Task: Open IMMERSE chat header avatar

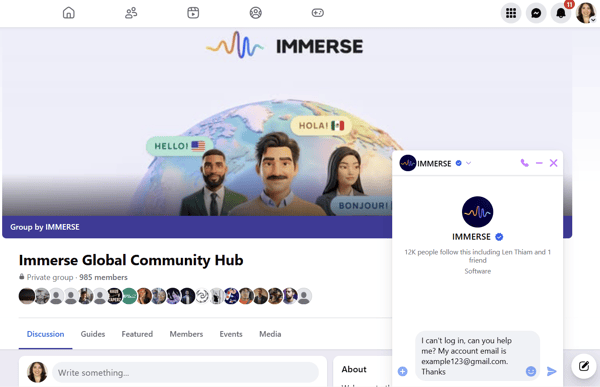Action: click(x=408, y=163)
